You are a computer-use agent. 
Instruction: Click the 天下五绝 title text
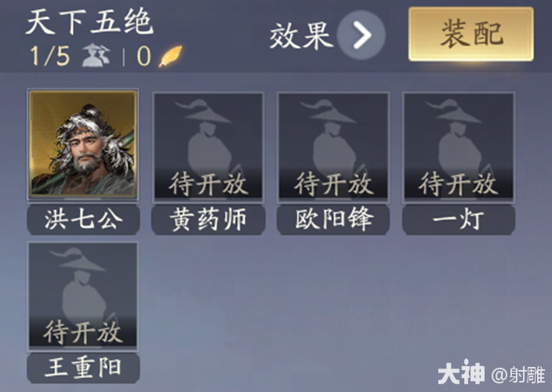point(89,22)
